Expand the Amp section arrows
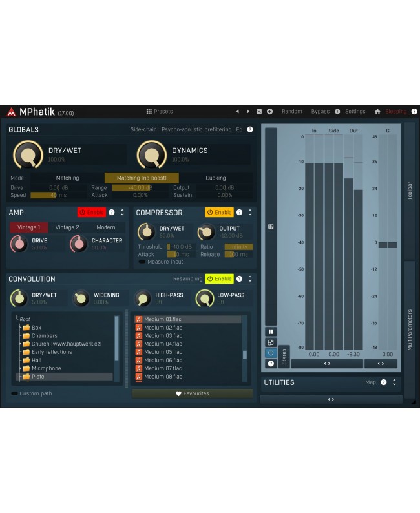420x513 pixels. [122, 213]
